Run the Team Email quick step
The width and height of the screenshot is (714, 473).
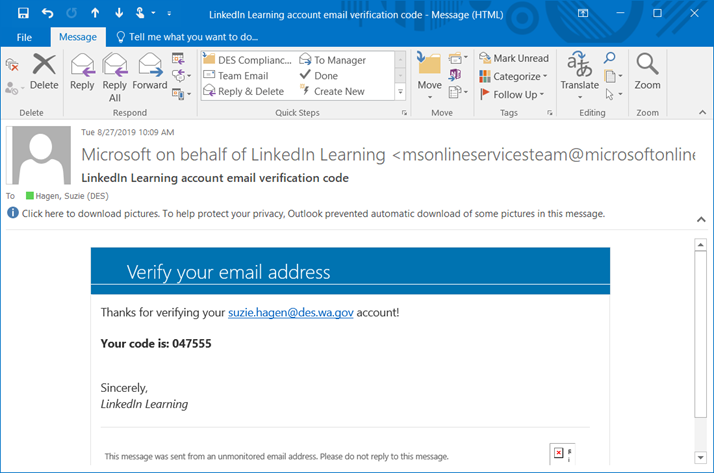236,76
